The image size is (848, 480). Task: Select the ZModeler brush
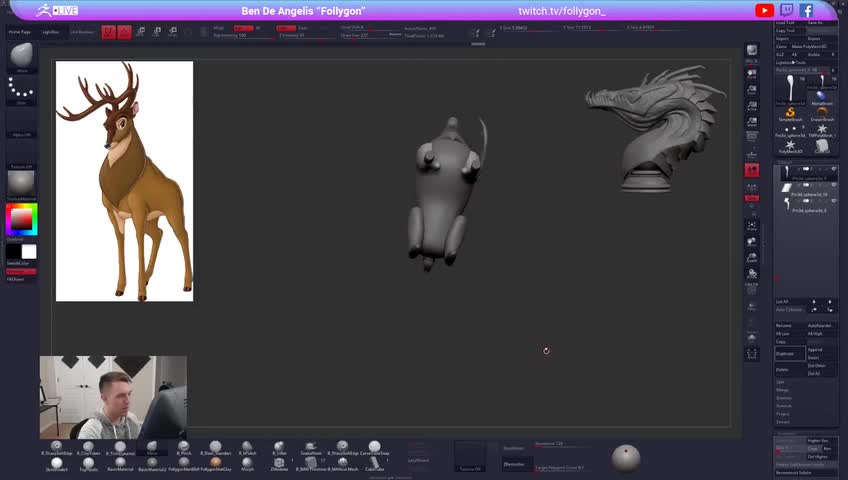[x=279, y=464]
